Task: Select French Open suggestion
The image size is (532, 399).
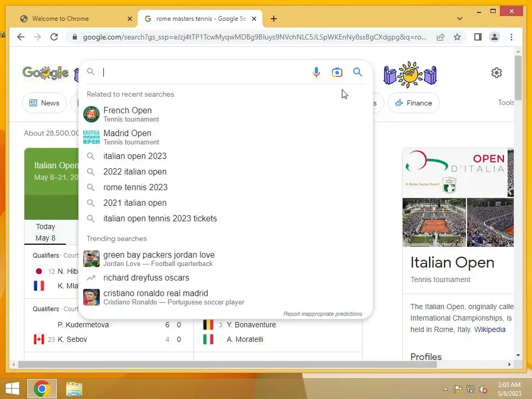Action: pyautogui.click(x=225, y=114)
